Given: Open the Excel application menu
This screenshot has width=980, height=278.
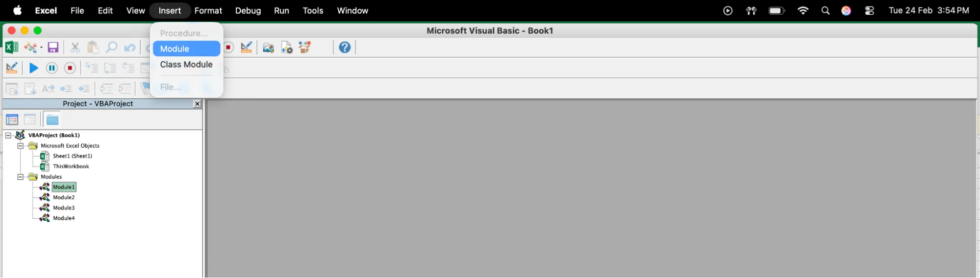Looking at the screenshot, I should pyautogui.click(x=46, y=10).
